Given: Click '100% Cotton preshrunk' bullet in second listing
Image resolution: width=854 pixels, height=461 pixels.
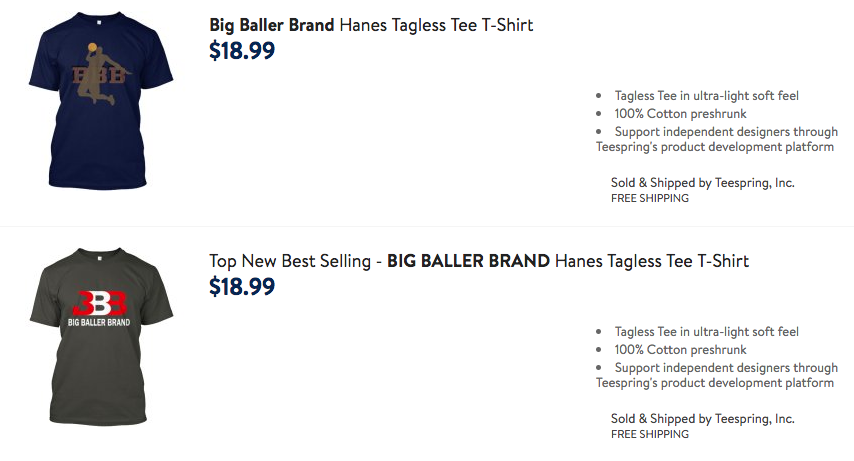Looking at the screenshot, I should click(x=680, y=350).
